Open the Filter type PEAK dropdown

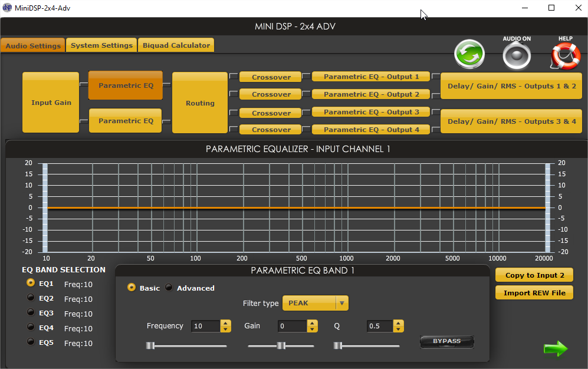pos(316,303)
